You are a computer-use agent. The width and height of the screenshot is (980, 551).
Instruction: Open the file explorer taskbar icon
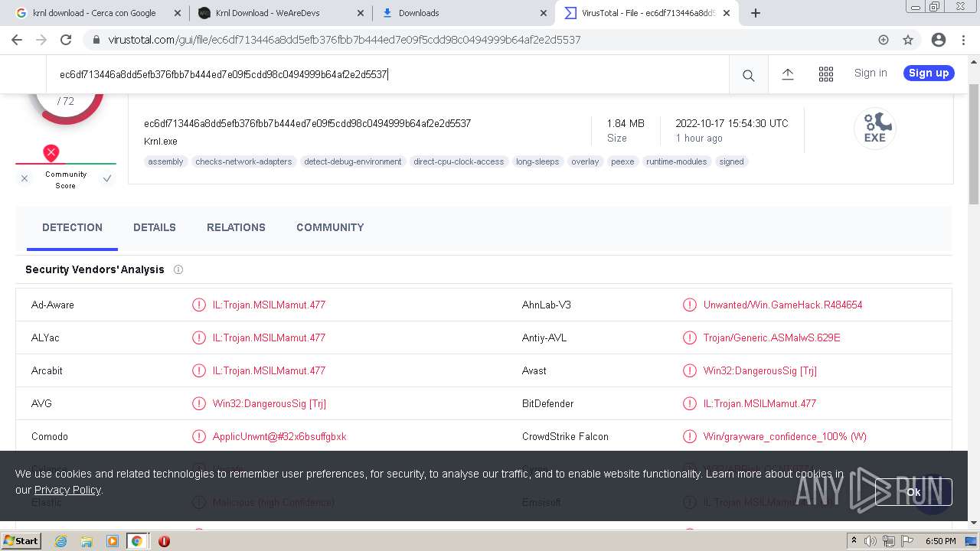pos(87,541)
